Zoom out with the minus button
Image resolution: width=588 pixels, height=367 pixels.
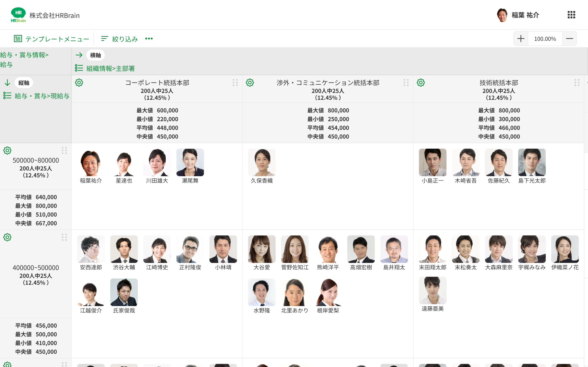tap(569, 39)
